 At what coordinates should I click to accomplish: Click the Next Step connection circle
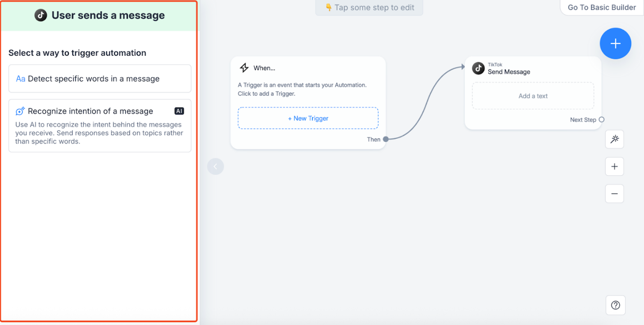click(602, 120)
